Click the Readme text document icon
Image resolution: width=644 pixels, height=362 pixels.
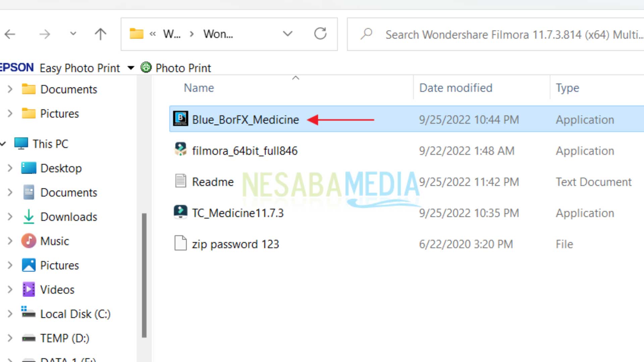[180, 180]
